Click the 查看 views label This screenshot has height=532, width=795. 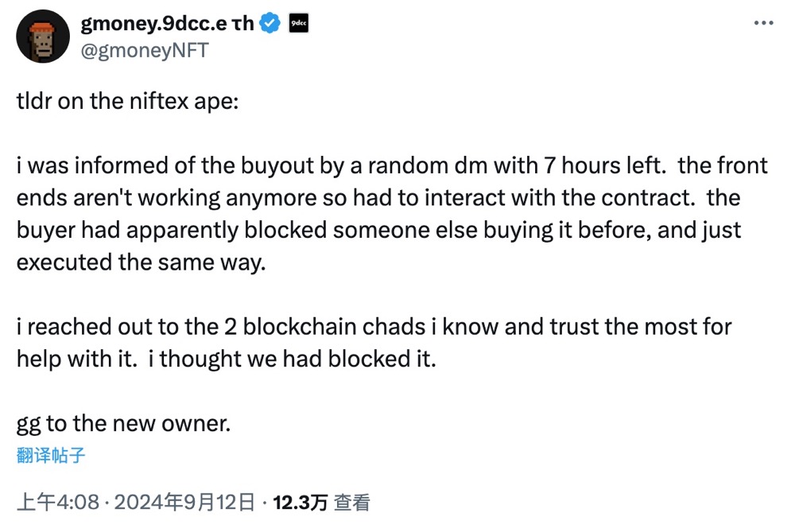[351, 503]
